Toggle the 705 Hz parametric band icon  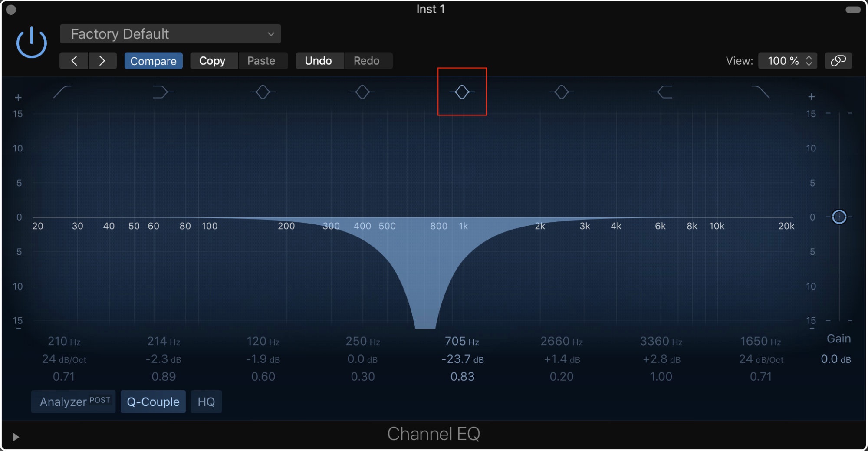(462, 92)
